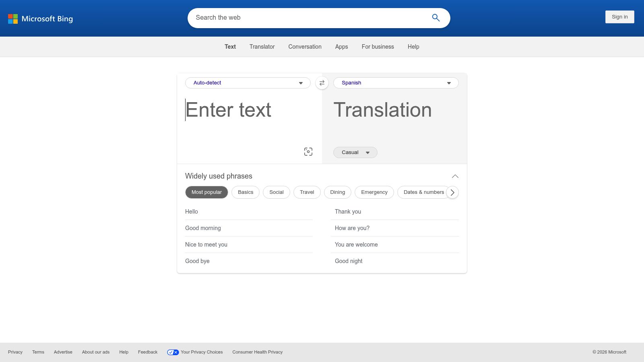644x362 pixels.
Task: Select the Dining phrase category
Action: pyautogui.click(x=338, y=192)
